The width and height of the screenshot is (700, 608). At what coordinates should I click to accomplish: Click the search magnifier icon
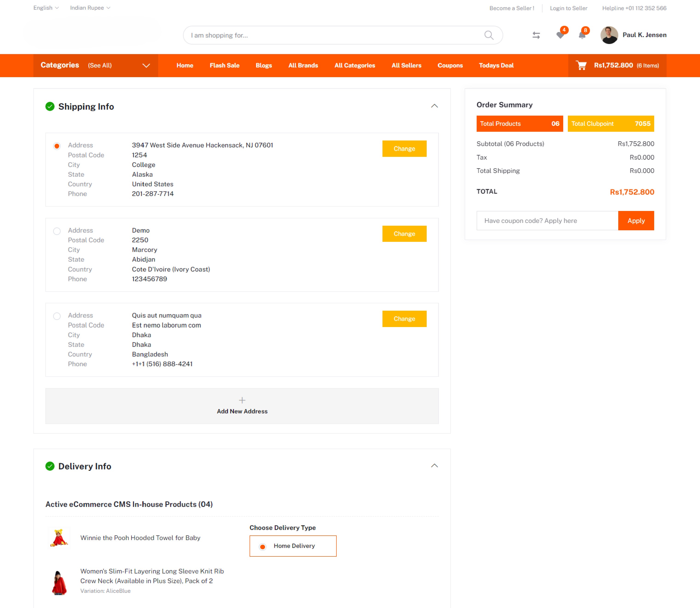[488, 35]
